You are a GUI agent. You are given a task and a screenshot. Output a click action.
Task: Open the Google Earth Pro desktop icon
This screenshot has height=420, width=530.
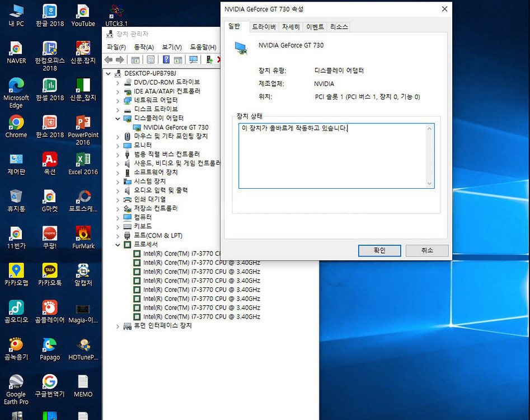(x=16, y=390)
